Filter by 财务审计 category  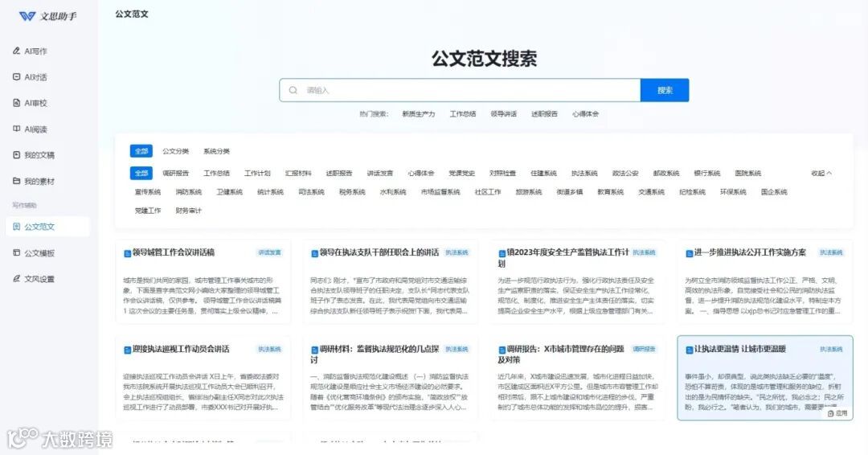(x=189, y=211)
